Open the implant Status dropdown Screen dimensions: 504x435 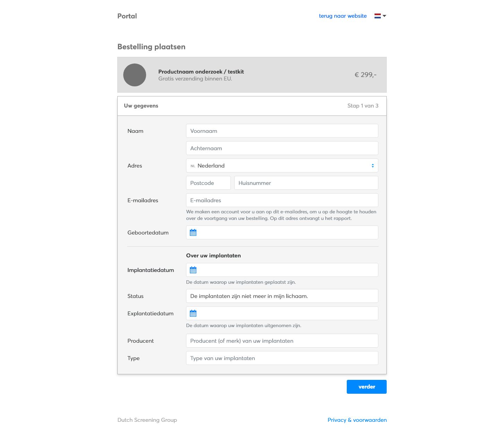pos(282,296)
